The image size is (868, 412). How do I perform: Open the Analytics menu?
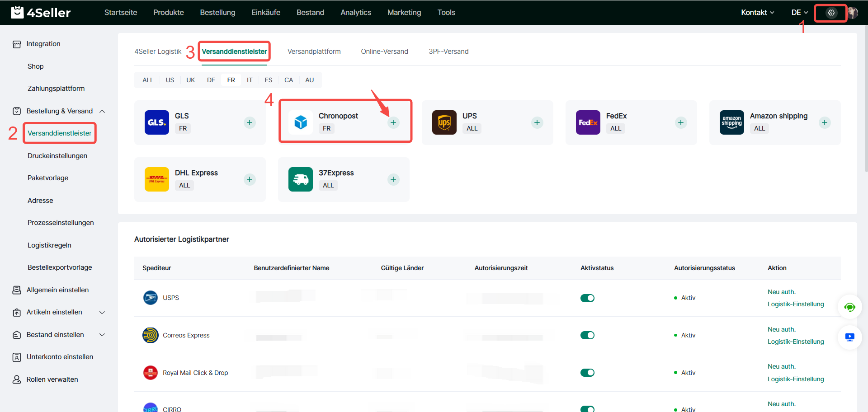coord(356,13)
